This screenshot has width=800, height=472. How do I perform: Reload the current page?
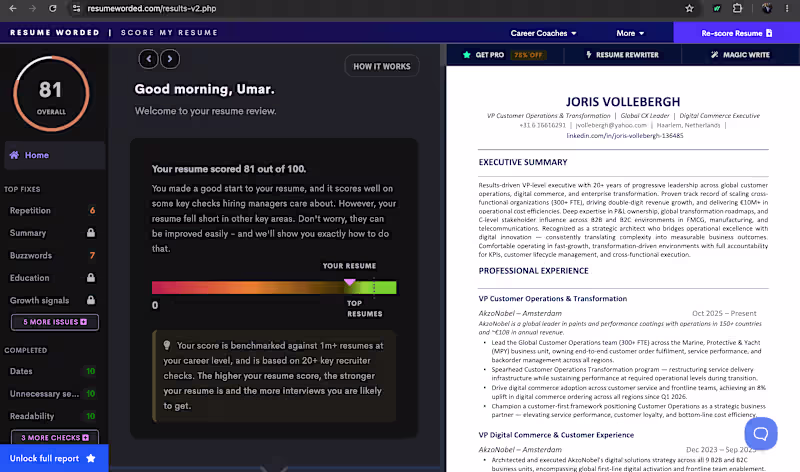click(53, 8)
